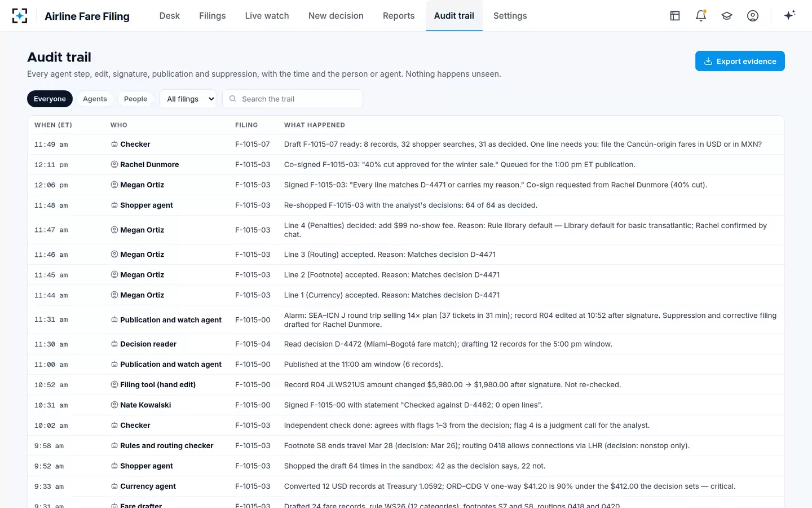Click the agent icon beside Currency agent
Image resolution: width=812 pixels, height=508 pixels.
tap(114, 486)
